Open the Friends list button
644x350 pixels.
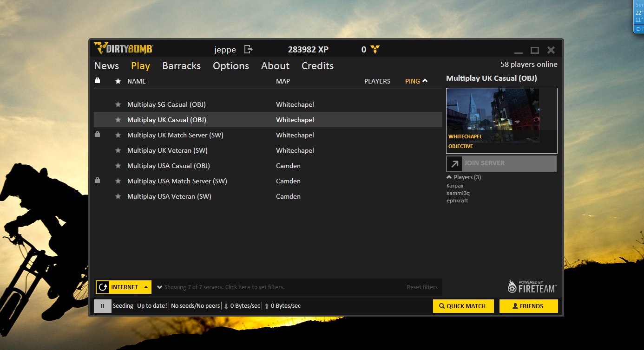coord(528,306)
